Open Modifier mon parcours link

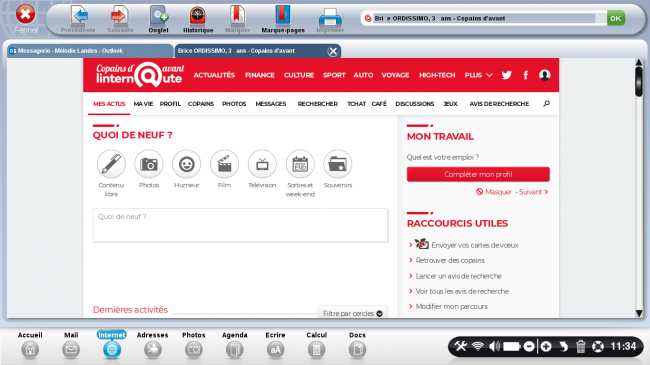[x=451, y=307]
